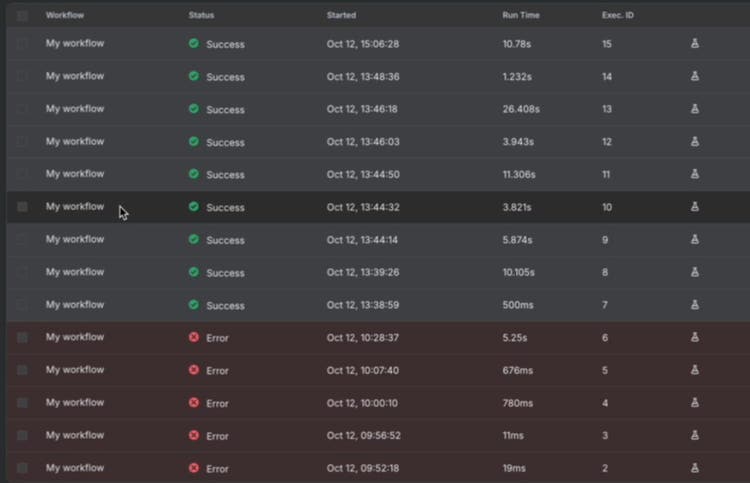The width and height of the screenshot is (750, 483).
Task: Check the box for execution 10 row
Action: [22, 207]
